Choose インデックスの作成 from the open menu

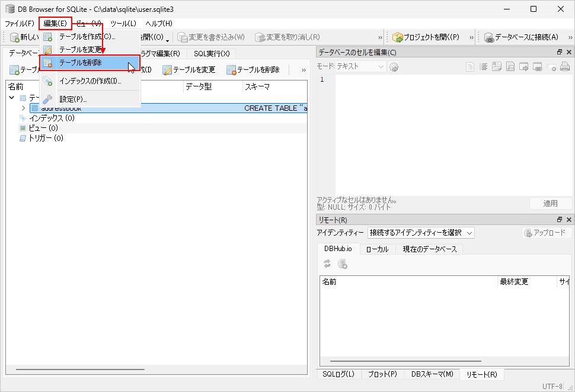pyautogui.click(x=90, y=81)
